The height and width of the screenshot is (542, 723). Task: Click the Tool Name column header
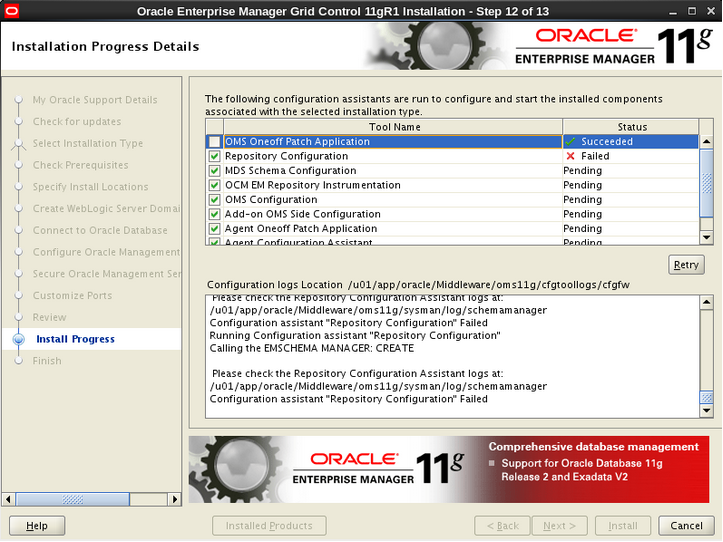(394, 127)
